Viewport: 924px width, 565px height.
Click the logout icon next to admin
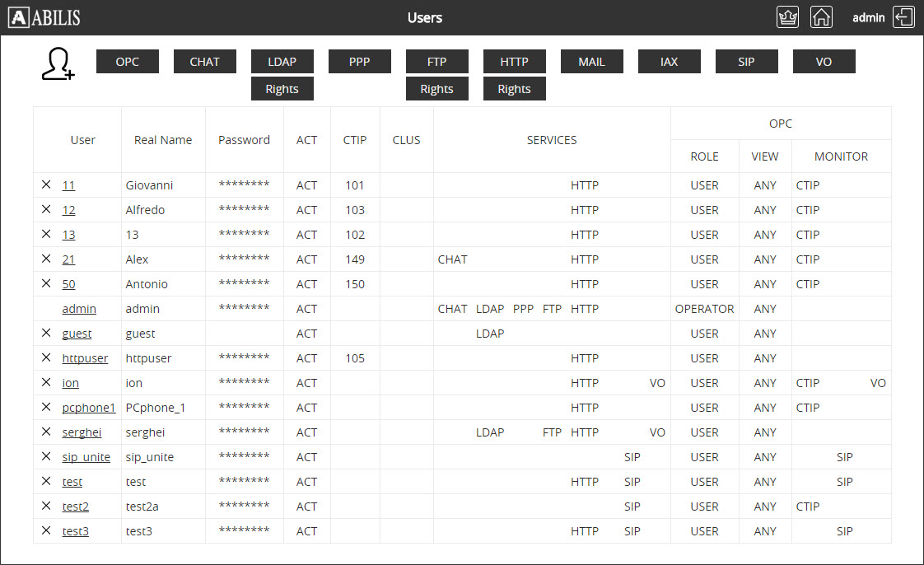(x=903, y=17)
